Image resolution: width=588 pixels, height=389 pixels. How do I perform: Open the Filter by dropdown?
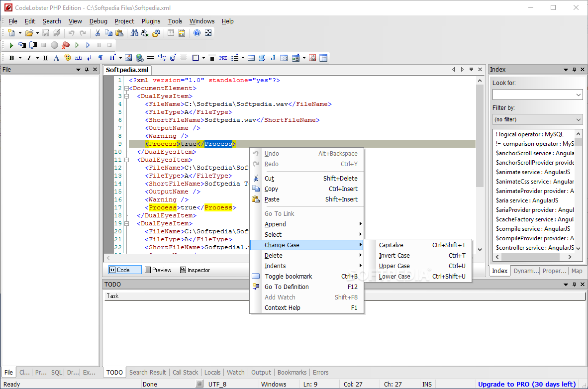tap(537, 120)
